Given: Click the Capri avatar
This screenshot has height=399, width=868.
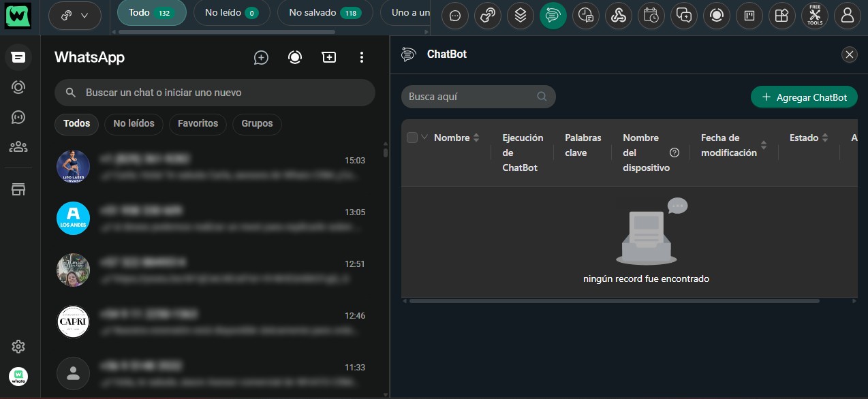Looking at the screenshot, I should coord(73,322).
